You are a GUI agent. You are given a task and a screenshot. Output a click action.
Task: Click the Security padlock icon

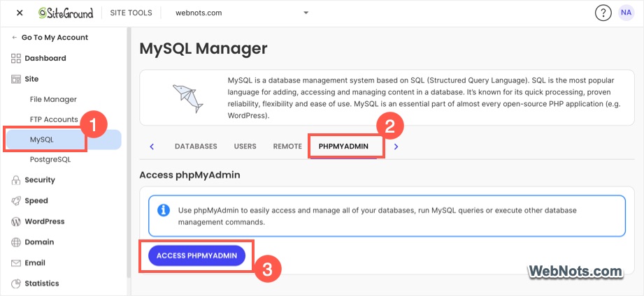pos(15,180)
